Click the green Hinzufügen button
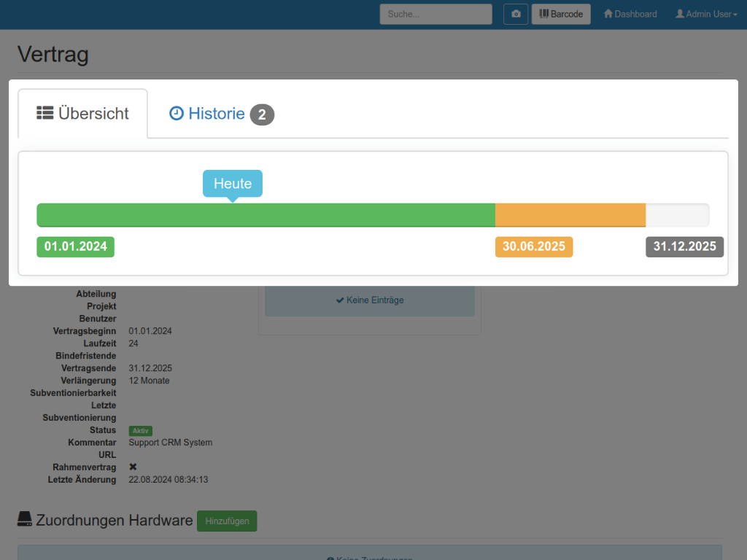Screen dimensions: 747x560 pyautogui.click(x=227, y=521)
